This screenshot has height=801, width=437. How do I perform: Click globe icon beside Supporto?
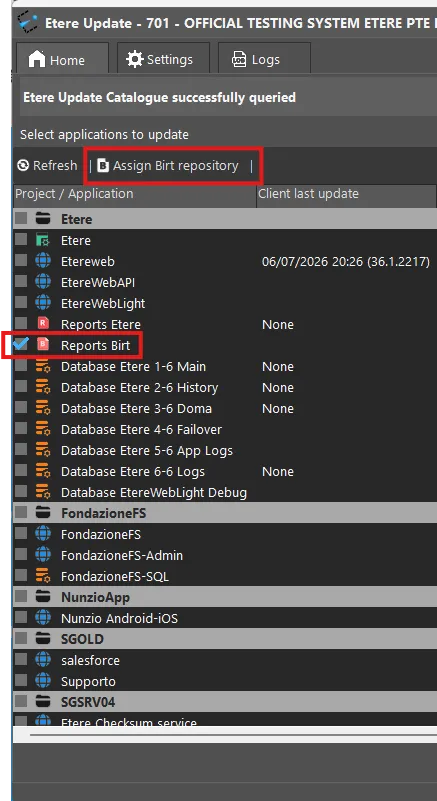[43, 681]
